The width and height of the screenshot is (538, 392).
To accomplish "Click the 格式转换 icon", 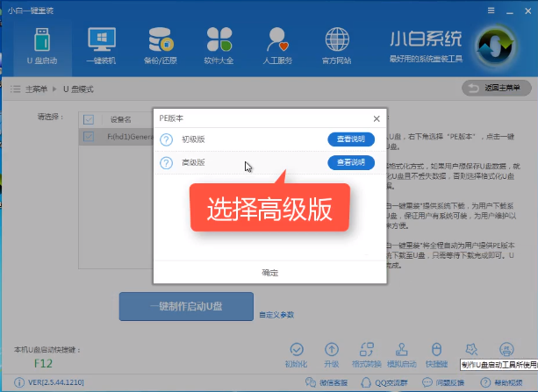I will 367,355.
